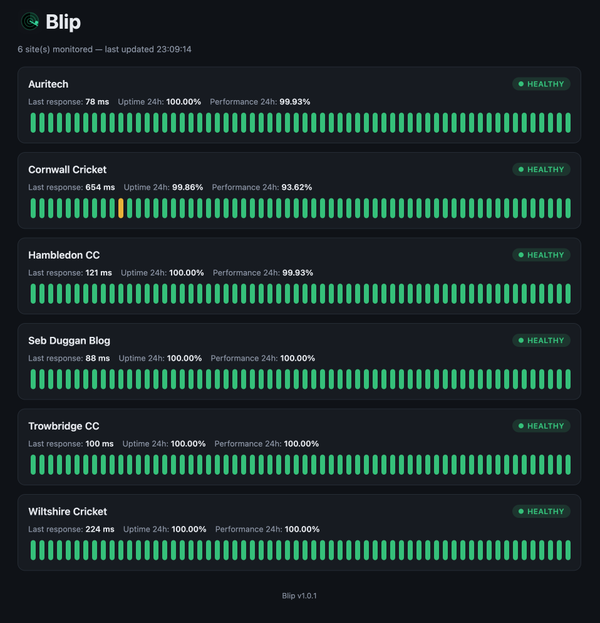Open the Seb Duggan Blog site name
This screenshot has width=600, height=623.
[x=69, y=341]
